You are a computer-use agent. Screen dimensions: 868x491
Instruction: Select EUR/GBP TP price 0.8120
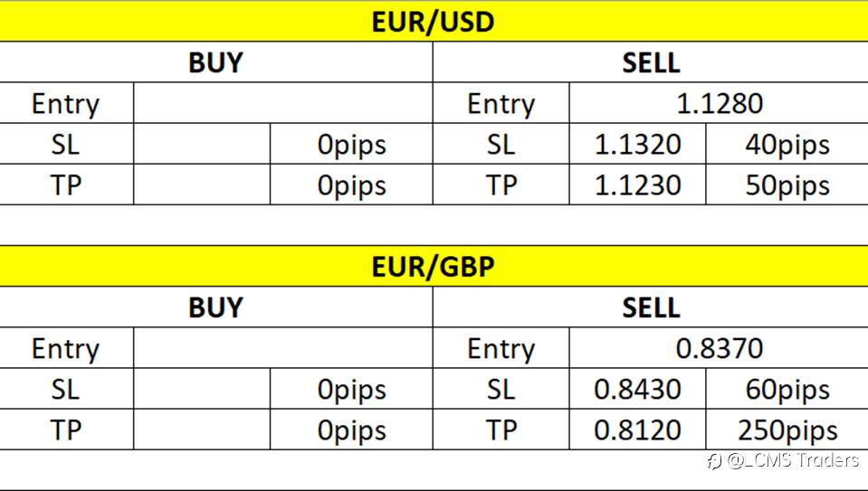[638, 430]
